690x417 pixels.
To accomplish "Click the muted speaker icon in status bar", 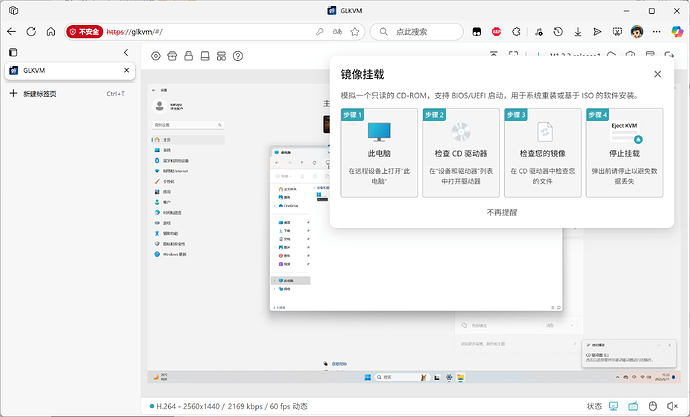I will click(x=671, y=406).
